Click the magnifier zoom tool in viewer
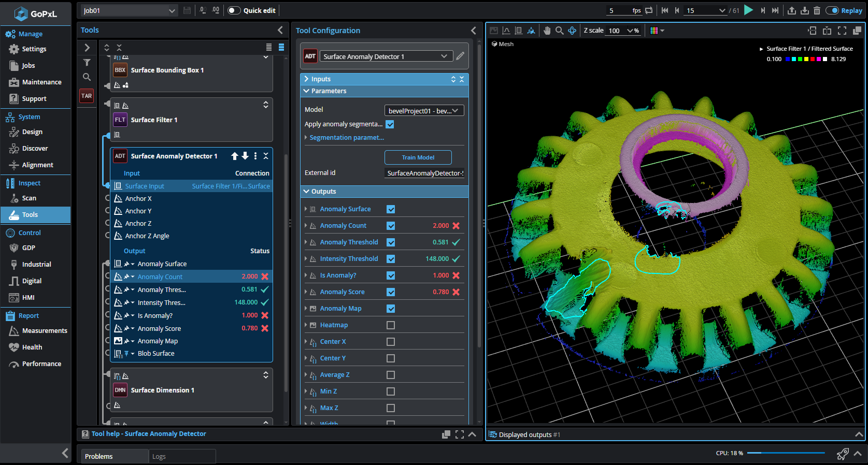The image size is (868, 465). point(560,31)
